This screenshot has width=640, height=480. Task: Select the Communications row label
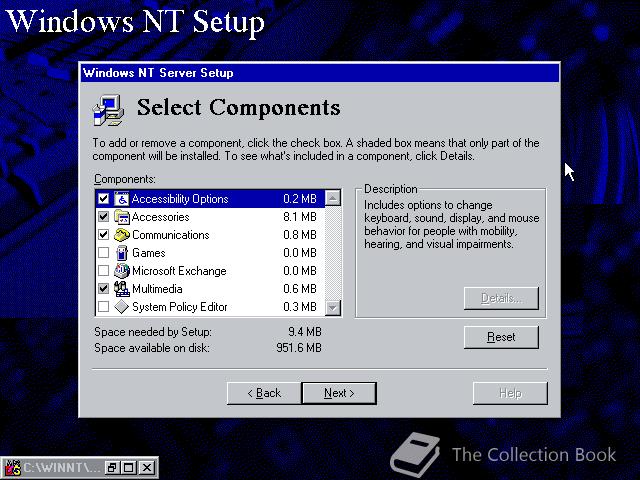(x=171, y=235)
